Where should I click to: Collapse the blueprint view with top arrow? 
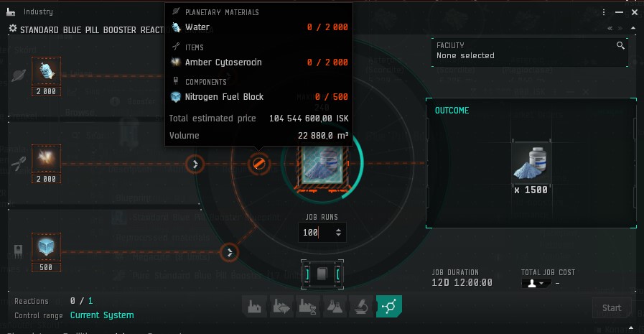(x=633, y=28)
